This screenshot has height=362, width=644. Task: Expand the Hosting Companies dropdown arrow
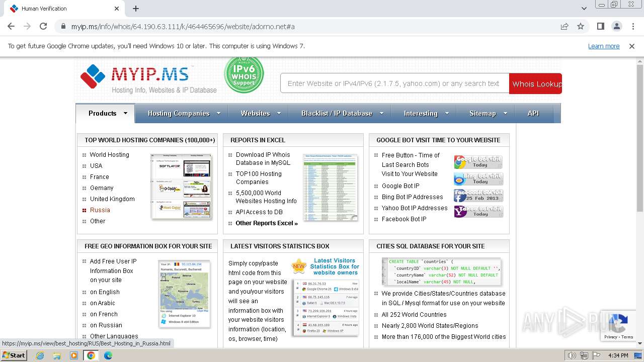218,113
